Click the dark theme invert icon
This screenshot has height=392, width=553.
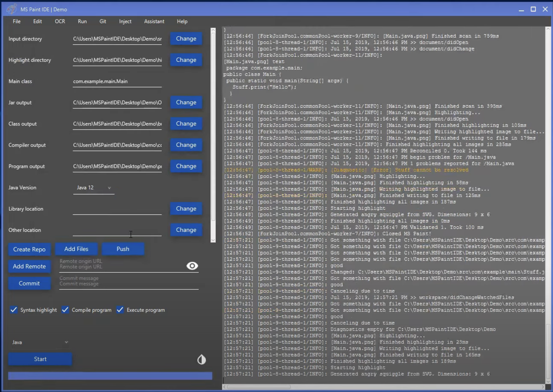201,359
